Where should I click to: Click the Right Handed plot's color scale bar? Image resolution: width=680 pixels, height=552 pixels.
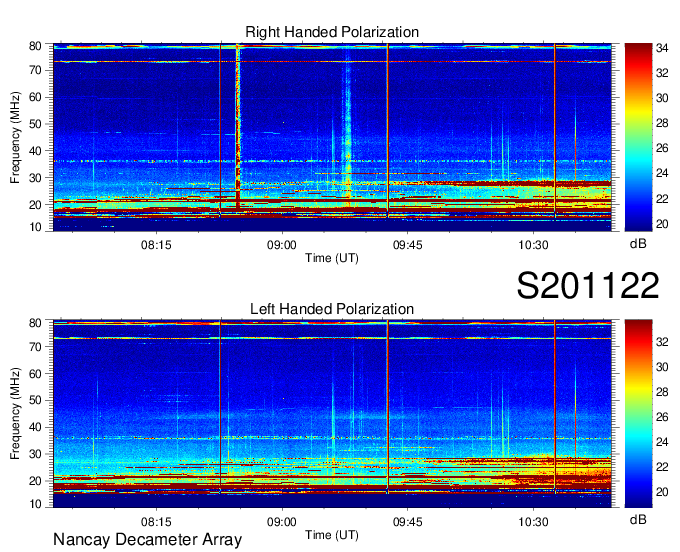point(638,137)
